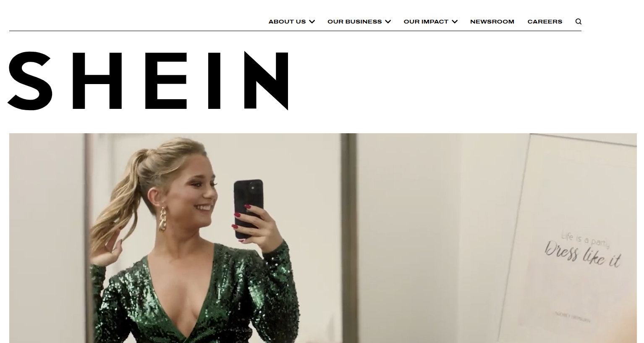Image resolution: width=644 pixels, height=343 pixels.
Task: Expand the Our Business chevron
Action: [388, 21]
